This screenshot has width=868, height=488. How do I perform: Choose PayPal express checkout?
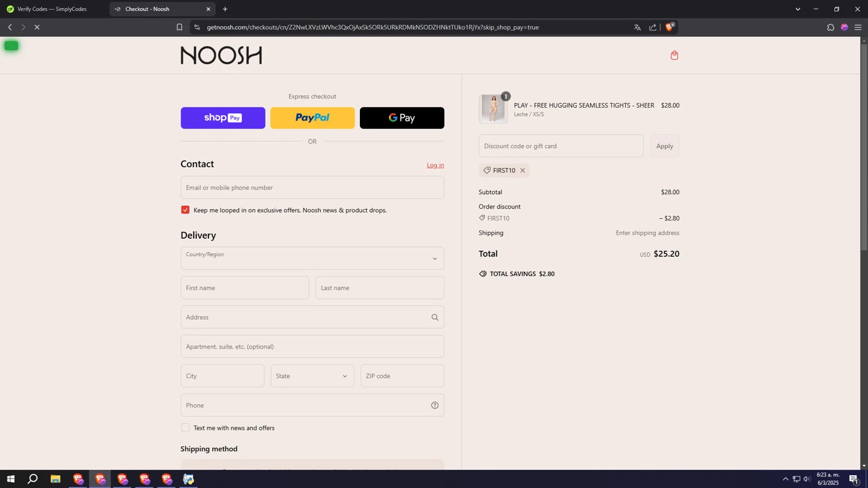coord(312,118)
